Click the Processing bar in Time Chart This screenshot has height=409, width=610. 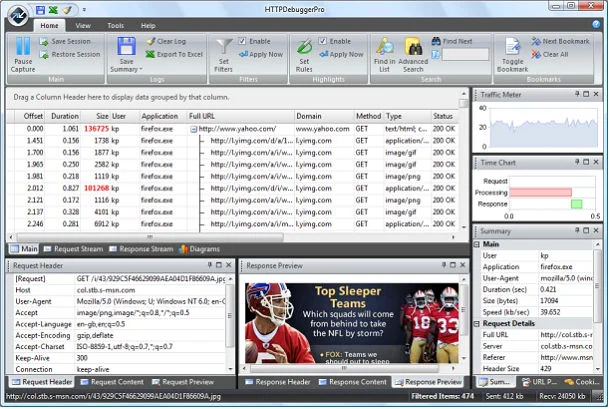[540, 192]
